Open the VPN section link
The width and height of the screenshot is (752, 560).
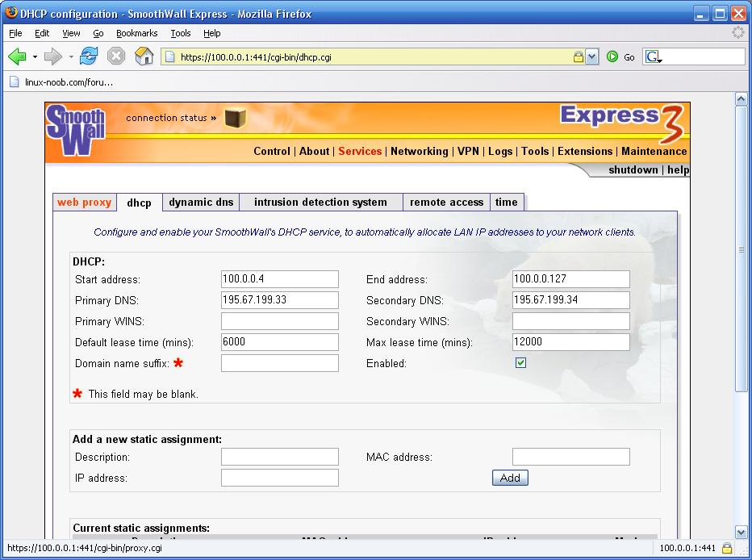pyautogui.click(x=468, y=151)
